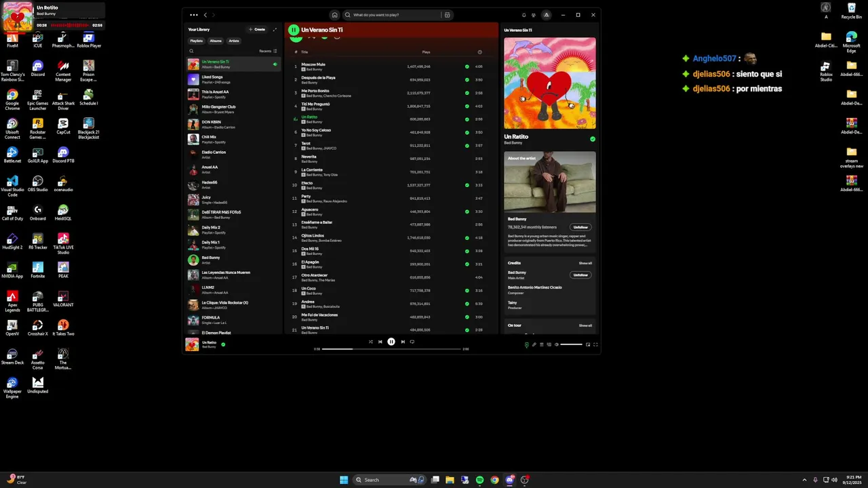Enter full screen player mode
The width and height of the screenshot is (868, 488).
click(595, 344)
